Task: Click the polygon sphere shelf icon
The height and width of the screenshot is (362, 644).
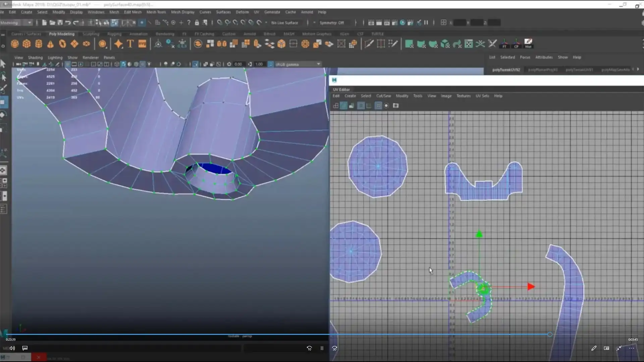Action: tap(15, 44)
